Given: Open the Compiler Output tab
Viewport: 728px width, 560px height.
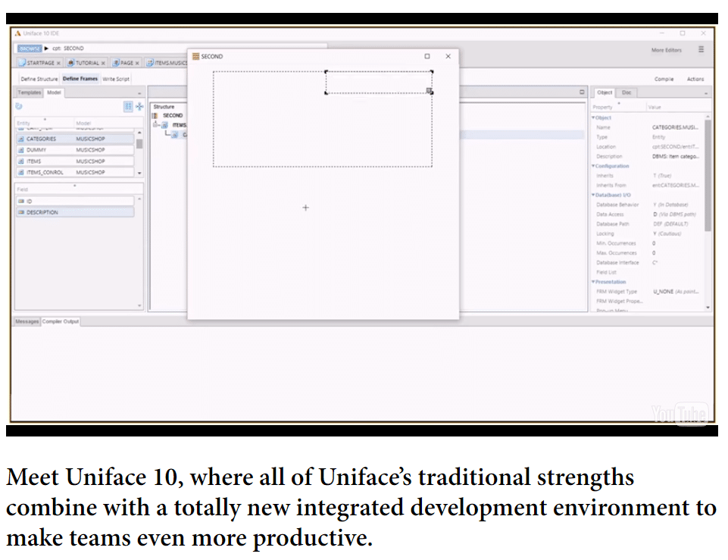Looking at the screenshot, I should tap(61, 321).
